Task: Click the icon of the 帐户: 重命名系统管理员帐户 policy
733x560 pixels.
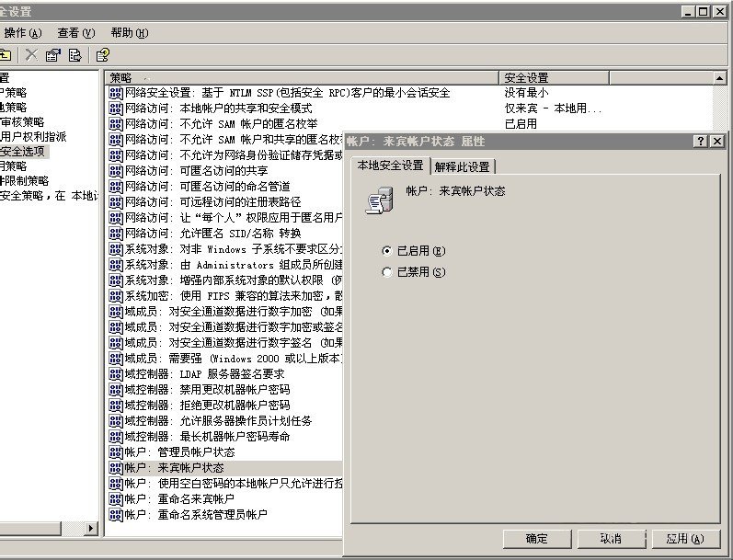Action: (x=116, y=515)
